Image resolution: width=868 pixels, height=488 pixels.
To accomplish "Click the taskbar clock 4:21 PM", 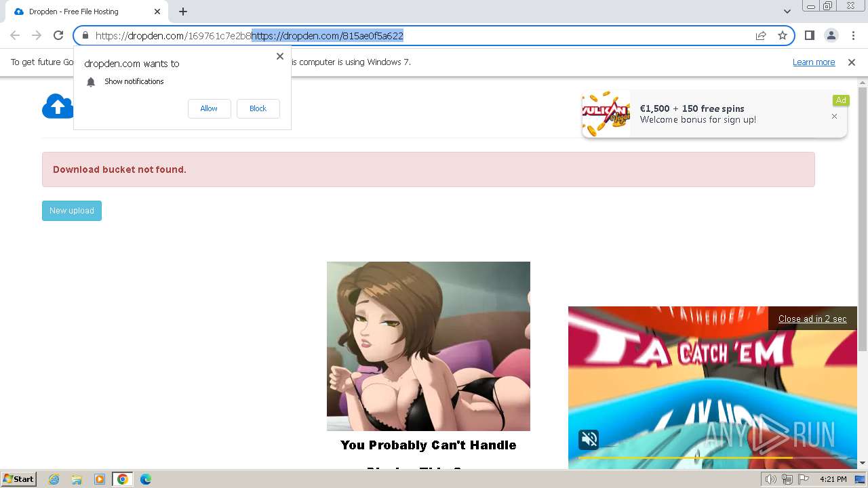I will pos(833,479).
